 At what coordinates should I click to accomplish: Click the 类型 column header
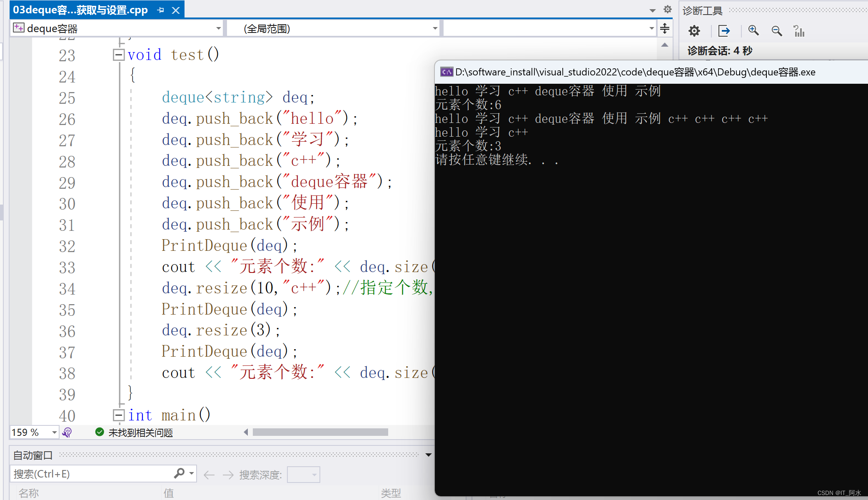pyautogui.click(x=391, y=493)
